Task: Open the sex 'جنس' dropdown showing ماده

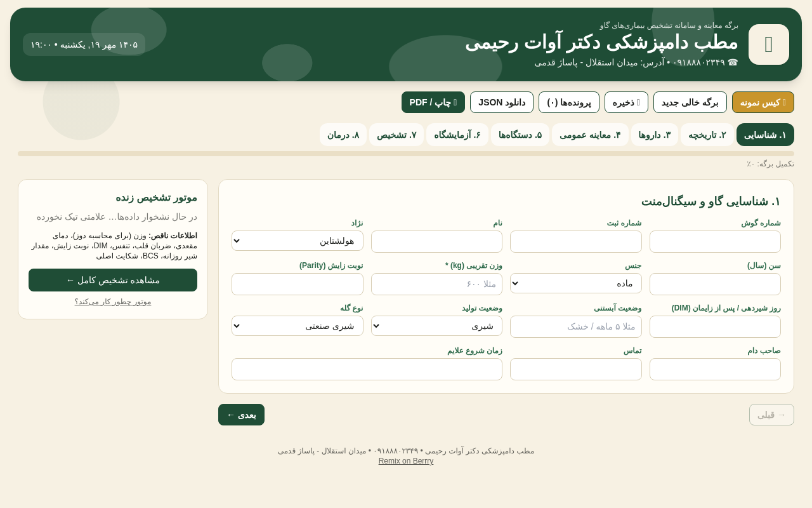Action: coord(576,283)
